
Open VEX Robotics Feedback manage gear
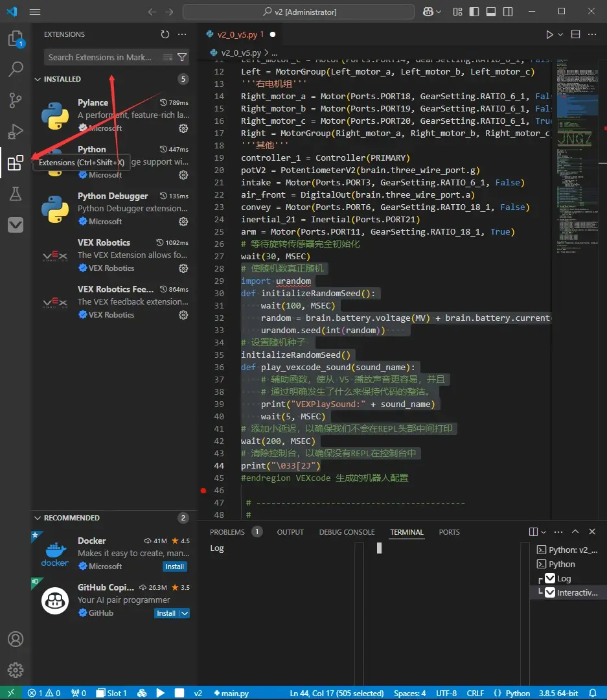183,315
